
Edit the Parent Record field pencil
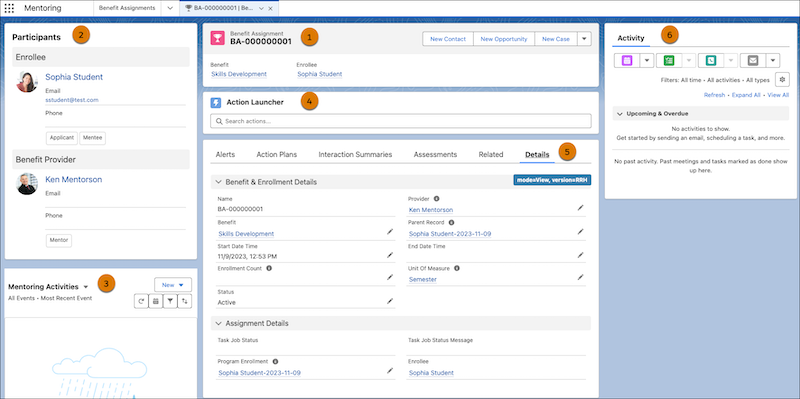580,232
